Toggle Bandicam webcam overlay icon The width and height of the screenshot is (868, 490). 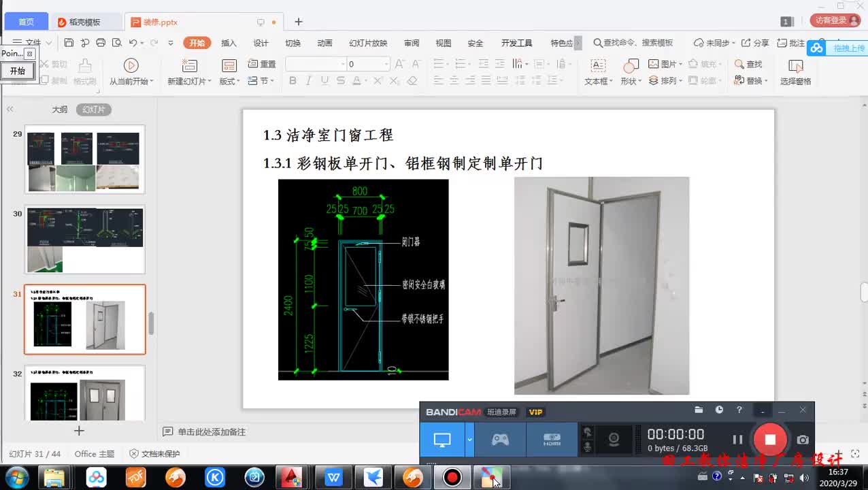(614, 440)
